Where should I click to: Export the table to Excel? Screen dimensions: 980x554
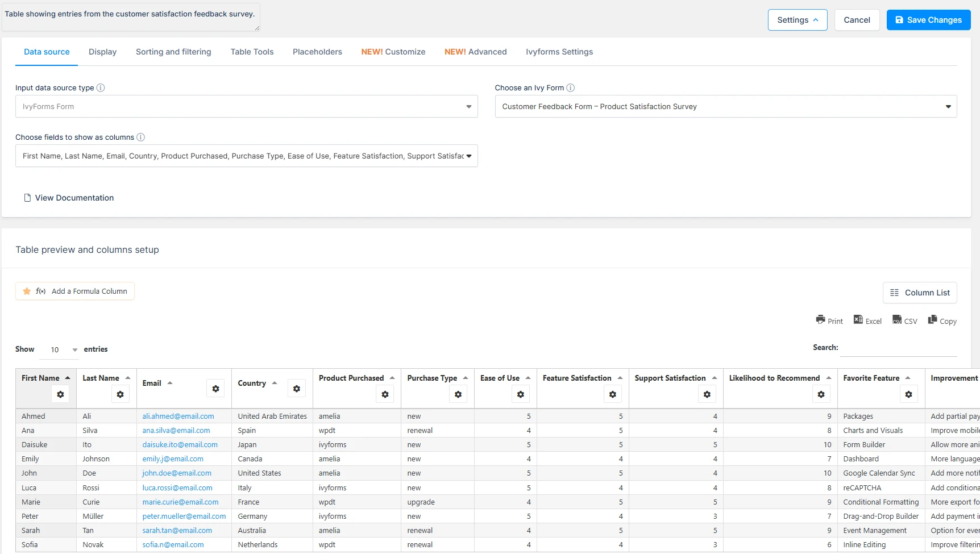pos(867,320)
